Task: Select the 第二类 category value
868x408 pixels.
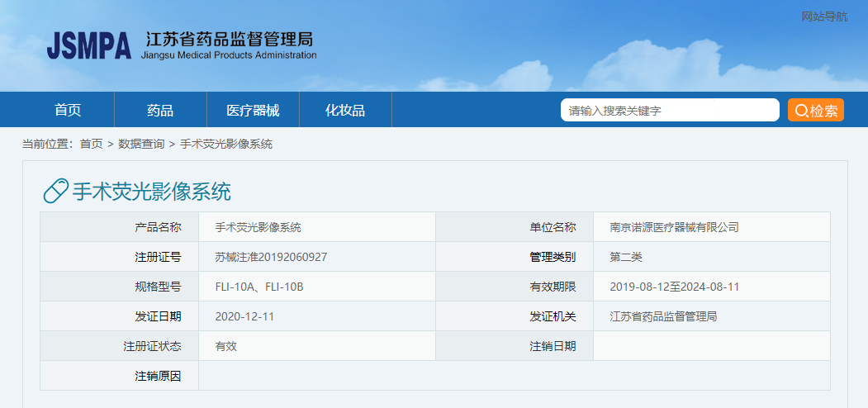Action: [626, 258]
